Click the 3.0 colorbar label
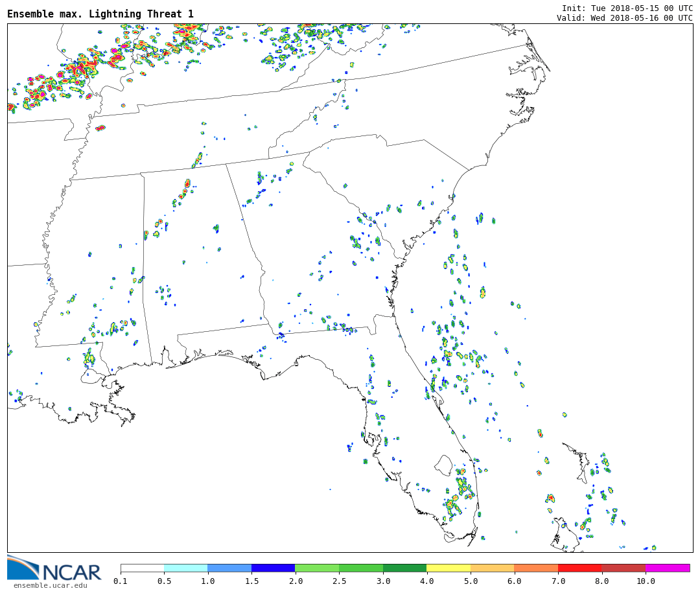700x593 pixels. tap(383, 581)
